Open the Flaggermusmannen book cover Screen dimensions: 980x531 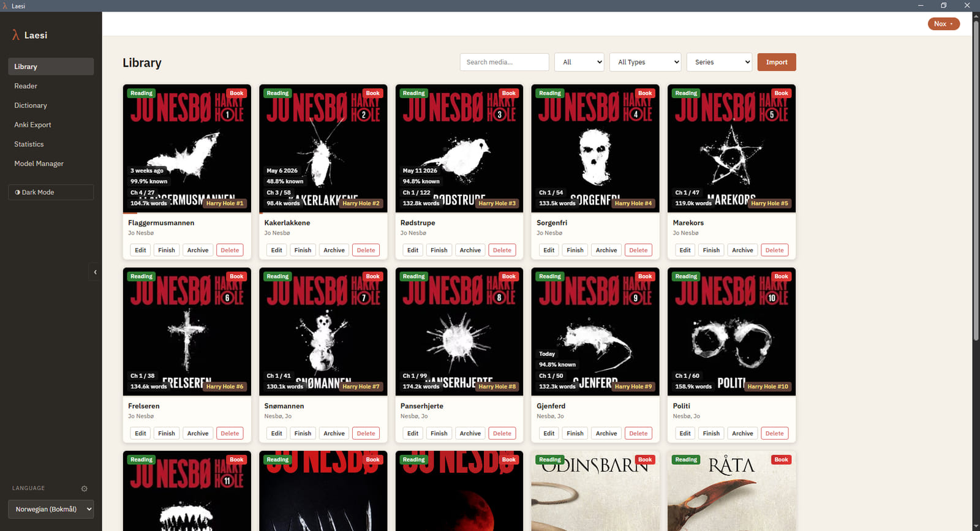pyautogui.click(x=187, y=148)
